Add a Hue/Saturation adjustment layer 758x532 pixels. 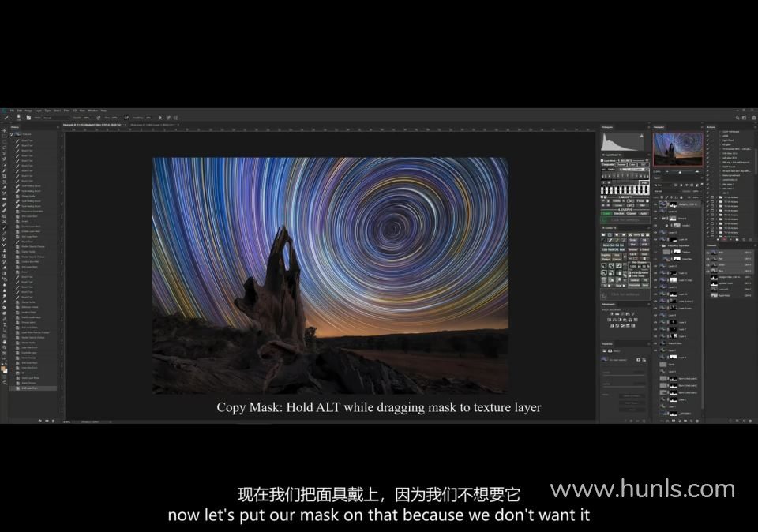pyautogui.click(x=609, y=320)
